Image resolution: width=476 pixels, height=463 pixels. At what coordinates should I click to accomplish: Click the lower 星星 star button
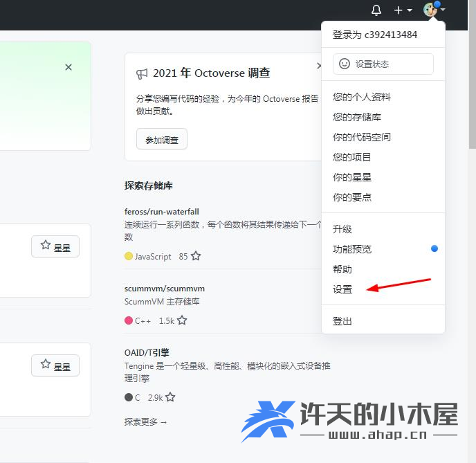pos(55,365)
